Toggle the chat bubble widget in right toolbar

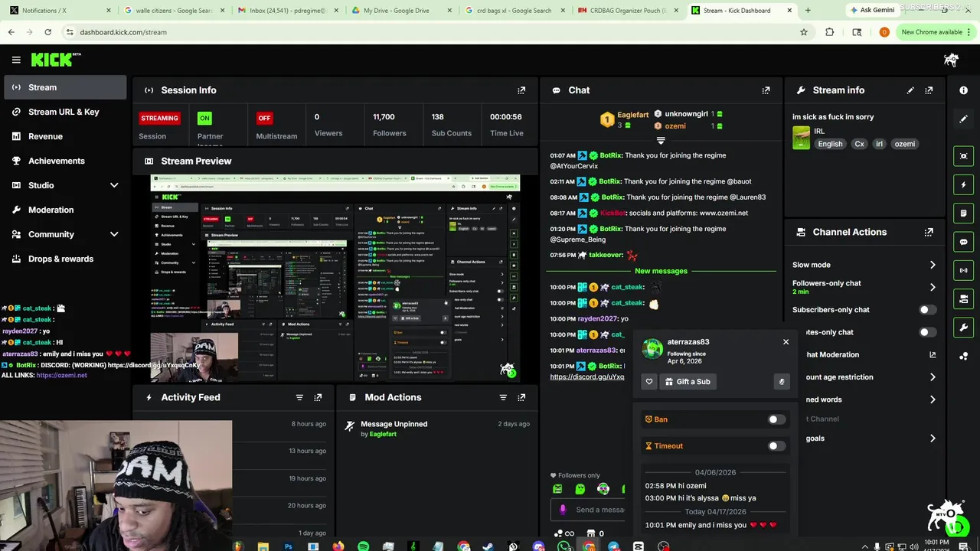(x=963, y=242)
